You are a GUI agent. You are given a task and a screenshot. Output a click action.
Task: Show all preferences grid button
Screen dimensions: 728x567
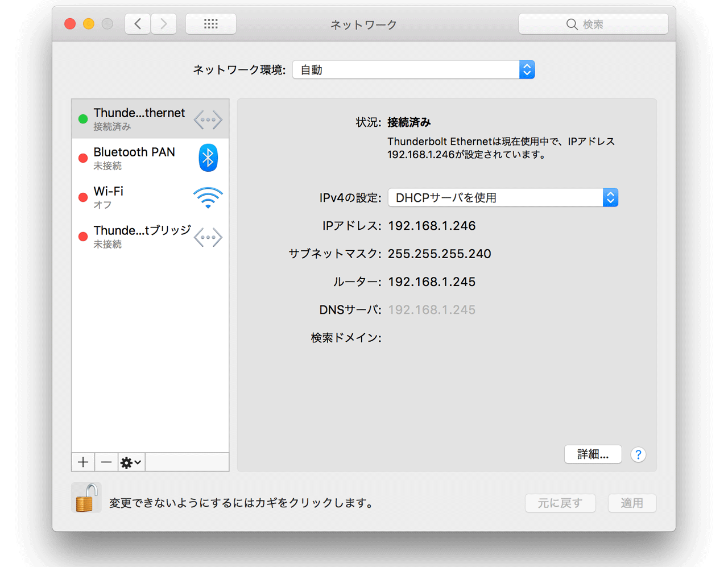211,24
